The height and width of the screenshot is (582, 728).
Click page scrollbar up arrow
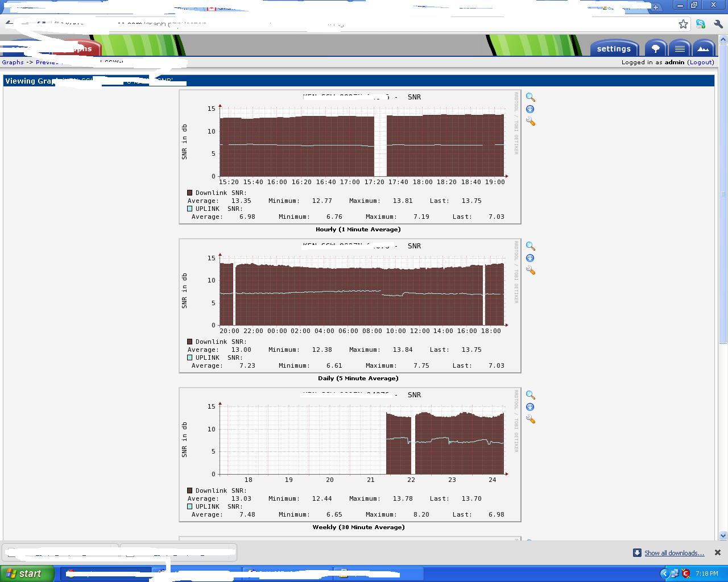coord(723,39)
